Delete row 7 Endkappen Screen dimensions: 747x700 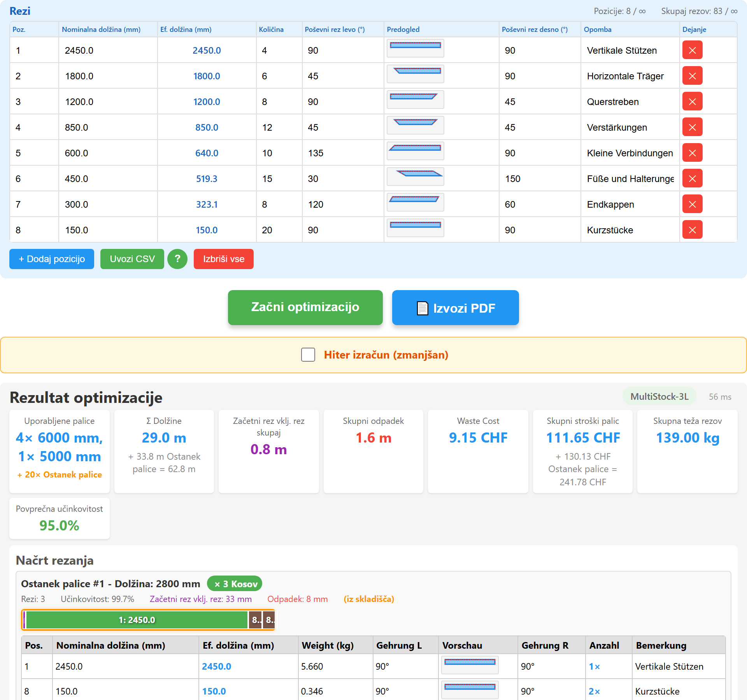(x=692, y=204)
